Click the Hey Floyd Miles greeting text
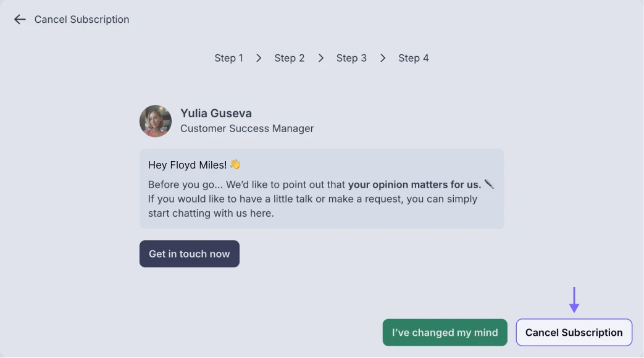The image size is (644, 358). (188, 165)
